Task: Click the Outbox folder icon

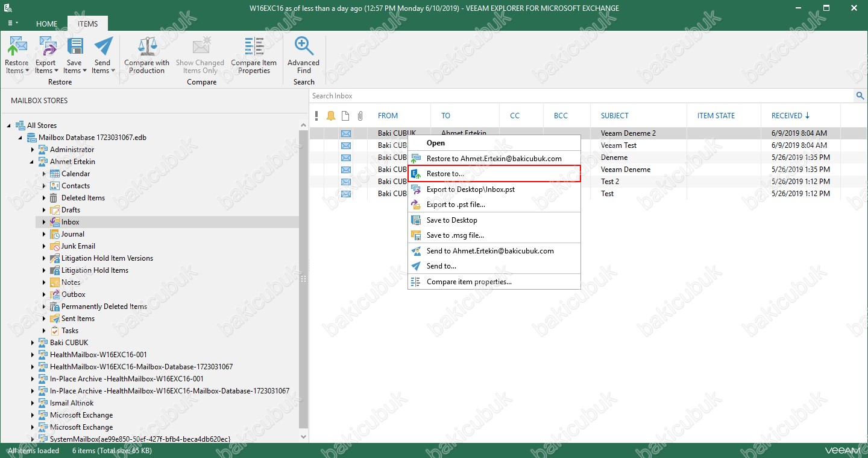Action: tap(55, 294)
